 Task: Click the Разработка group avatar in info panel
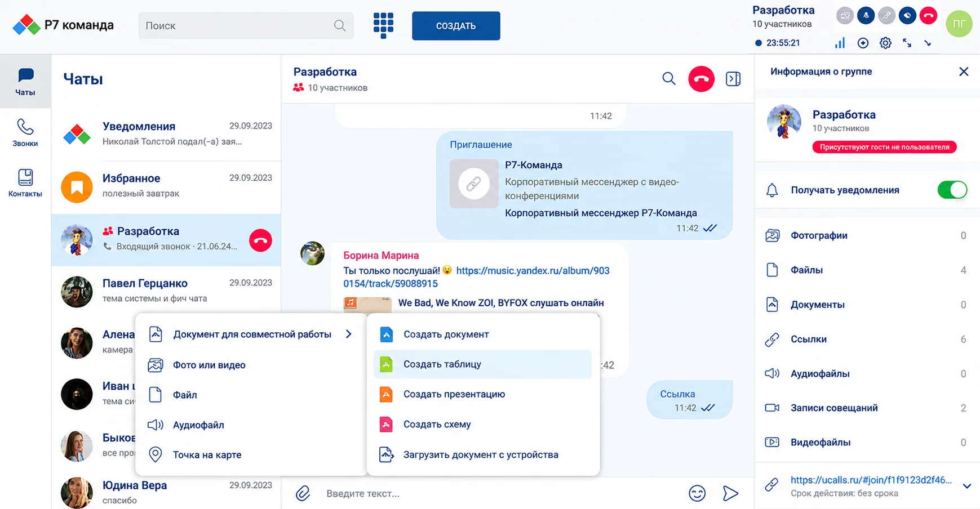[x=784, y=121]
